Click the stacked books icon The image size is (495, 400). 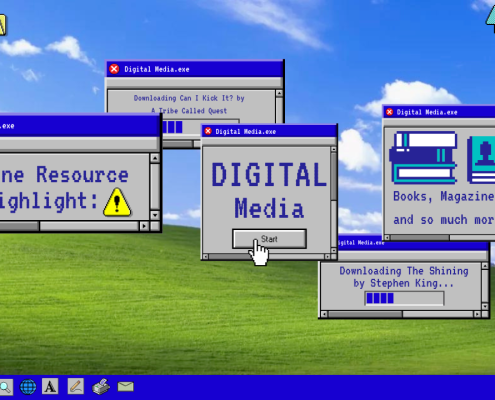pos(423,158)
